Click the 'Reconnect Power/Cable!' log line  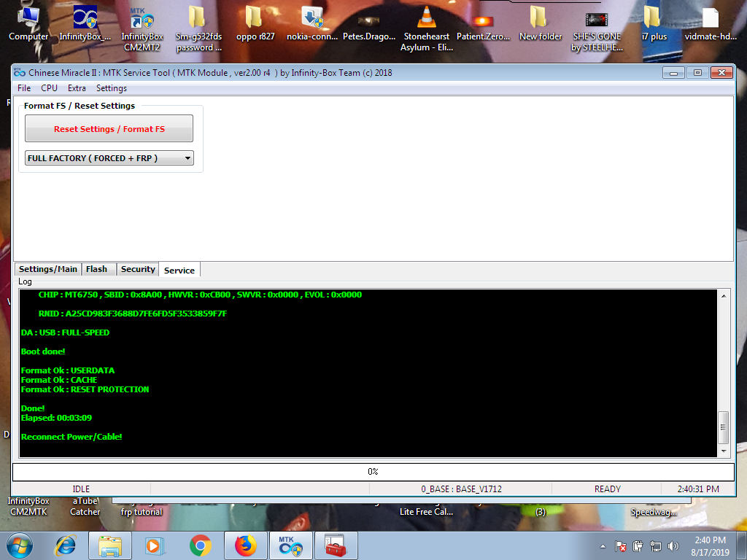pos(71,437)
